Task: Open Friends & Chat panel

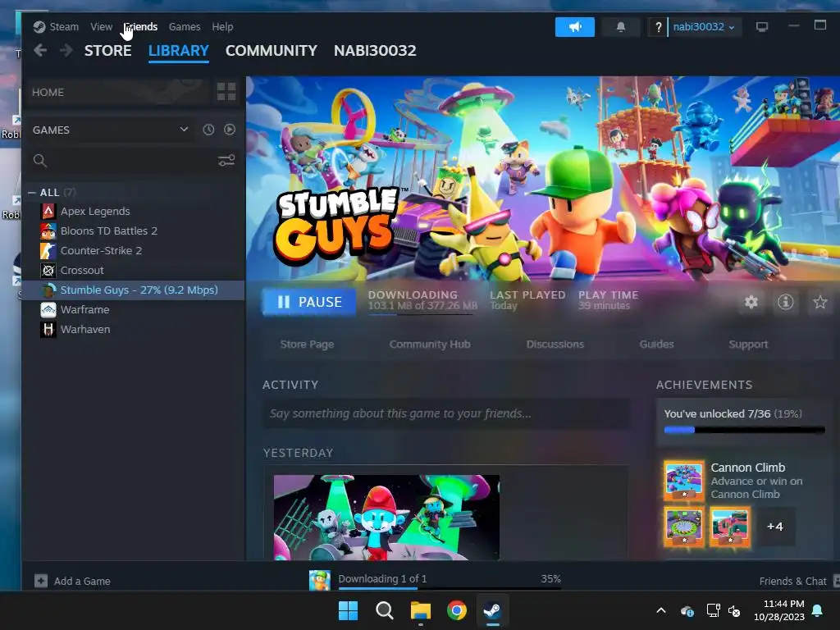Action: point(792,581)
